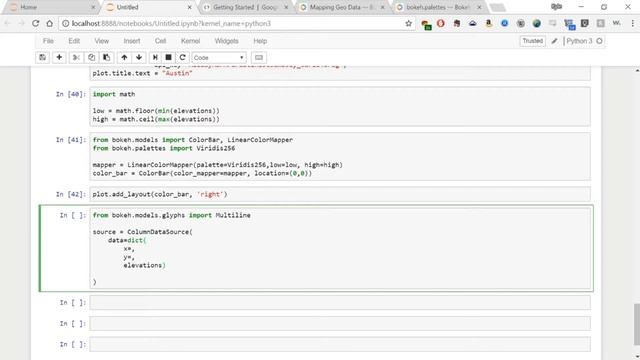Open the Widgets menu
The height and width of the screenshot is (360, 640).
coord(227,41)
